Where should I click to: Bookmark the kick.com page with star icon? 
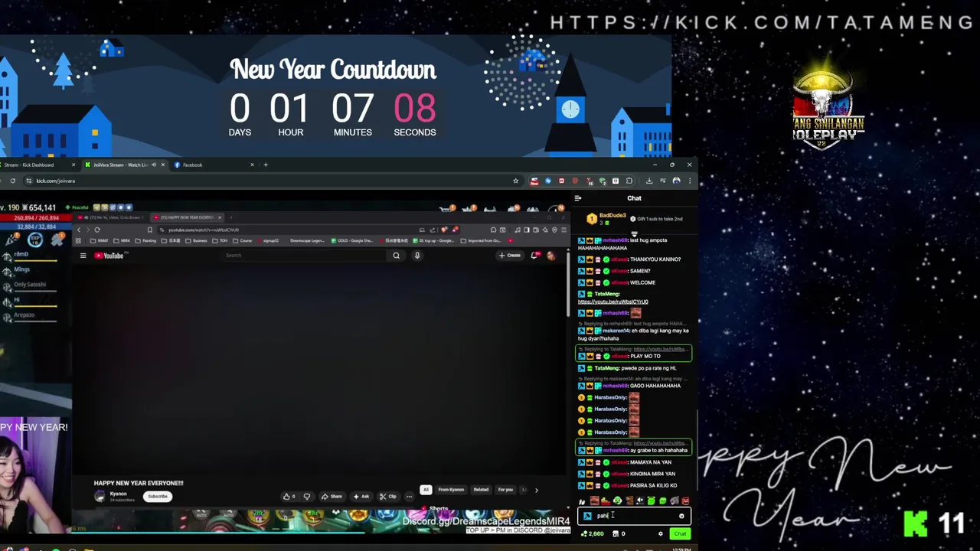[x=515, y=181]
